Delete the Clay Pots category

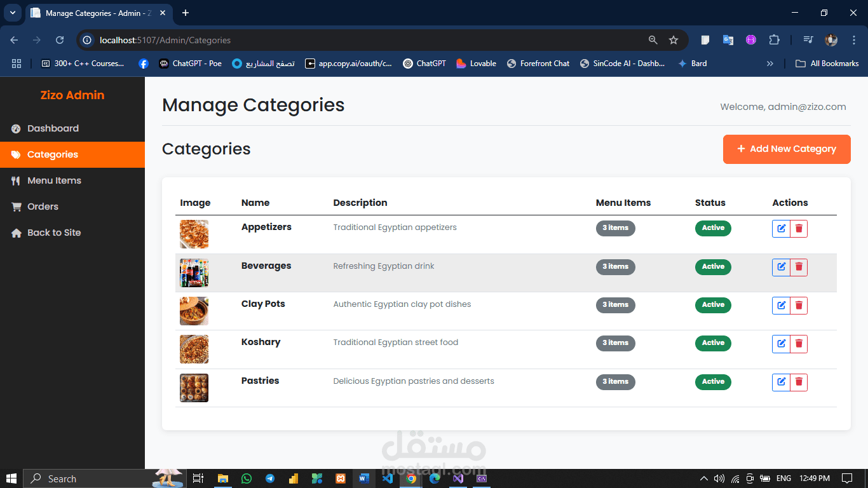click(x=799, y=306)
